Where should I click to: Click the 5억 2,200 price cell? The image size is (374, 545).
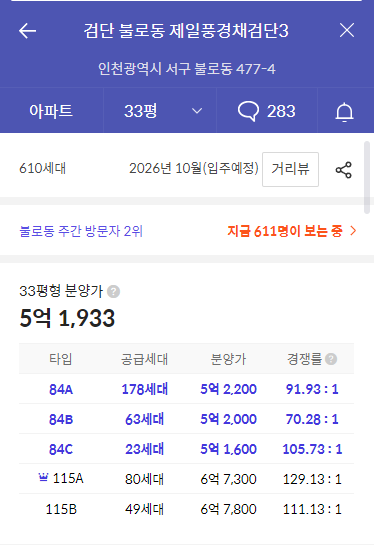point(228,389)
